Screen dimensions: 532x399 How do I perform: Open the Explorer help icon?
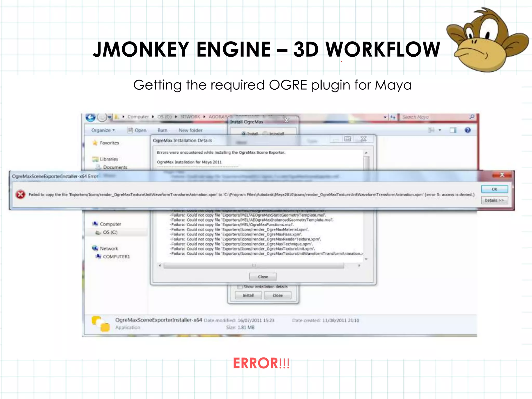pos(468,130)
